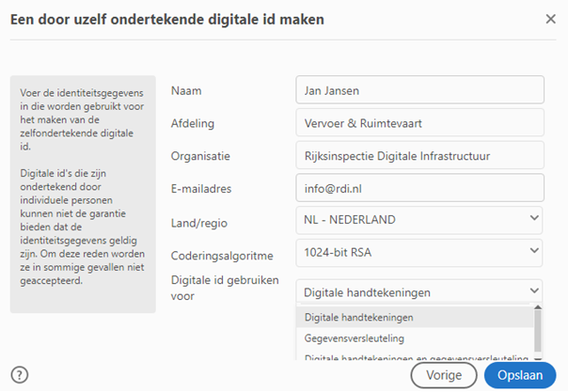Open the help question mark icon
The width and height of the screenshot is (568, 392).
point(20,375)
